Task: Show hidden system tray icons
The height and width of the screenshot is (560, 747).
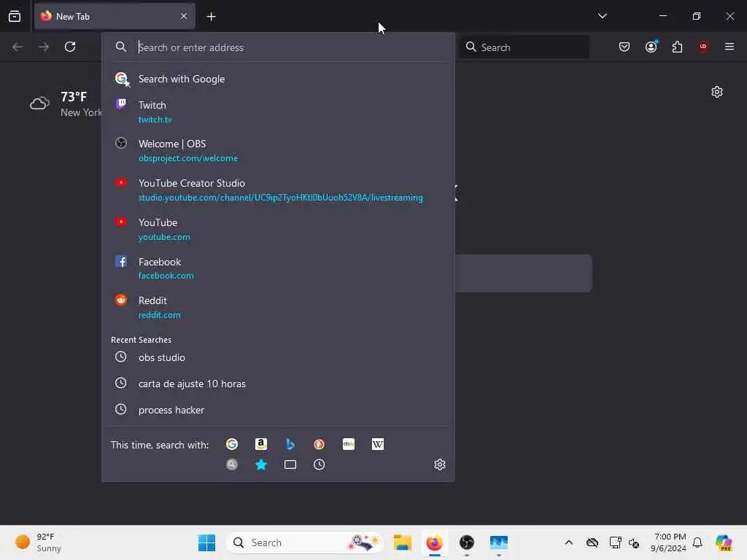Action: pos(569,542)
